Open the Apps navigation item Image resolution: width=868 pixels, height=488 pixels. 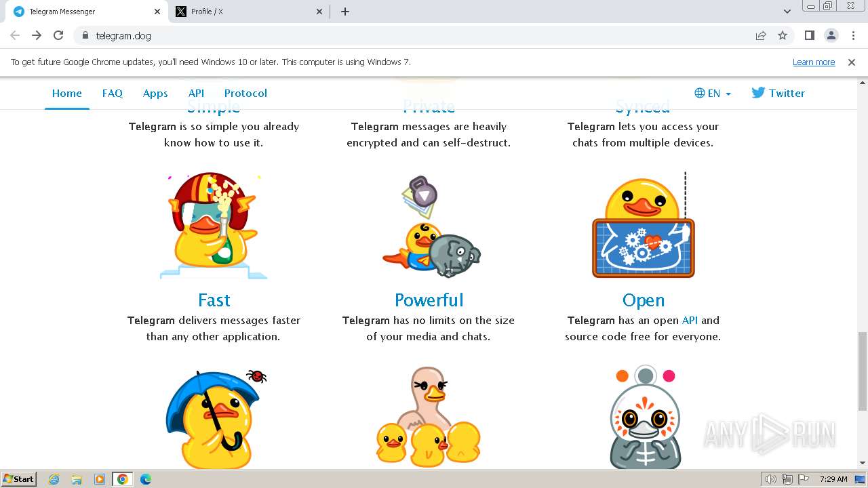click(155, 94)
